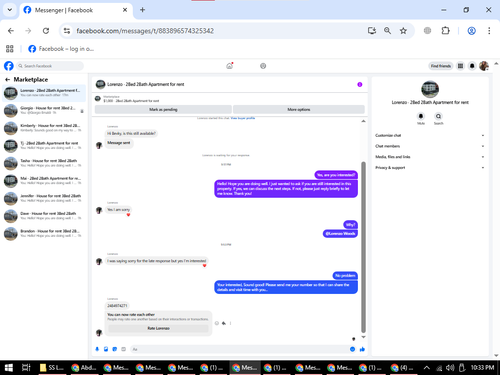
Task: Open purple conversation info icon in chat header
Action: coord(360,84)
